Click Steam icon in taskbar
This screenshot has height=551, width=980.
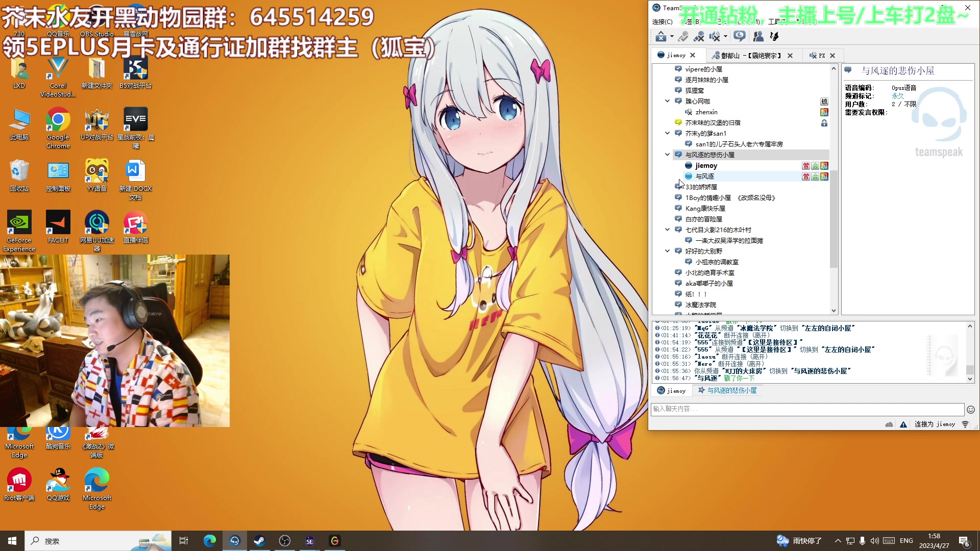point(259,541)
